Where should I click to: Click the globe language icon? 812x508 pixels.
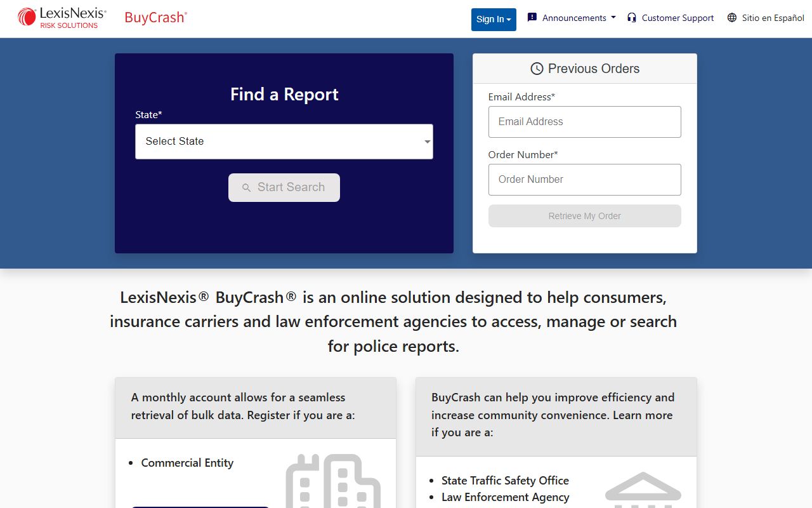point(732,18)
